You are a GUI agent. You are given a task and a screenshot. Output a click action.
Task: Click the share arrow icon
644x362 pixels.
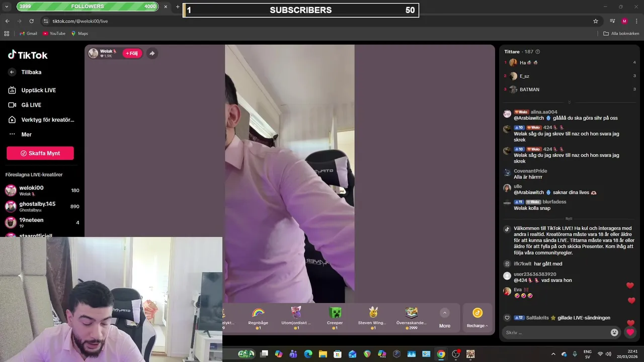point(152,53)
